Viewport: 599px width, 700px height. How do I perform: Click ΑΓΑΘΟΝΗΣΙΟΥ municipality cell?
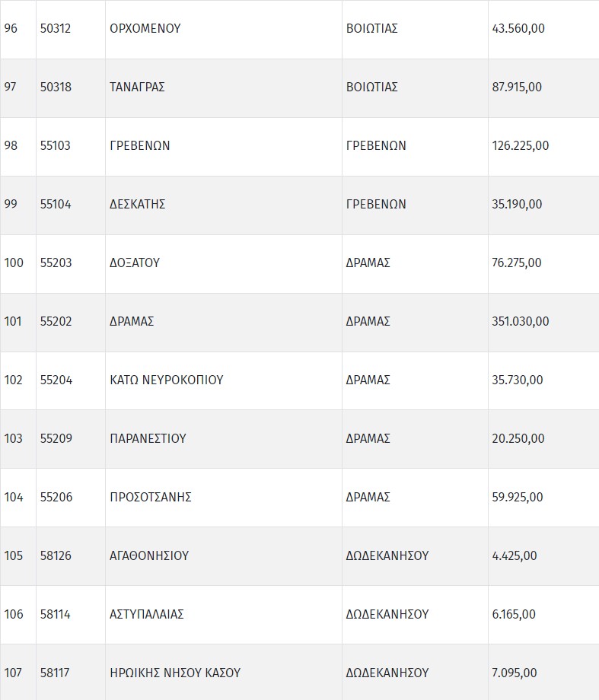pos(149,556)
